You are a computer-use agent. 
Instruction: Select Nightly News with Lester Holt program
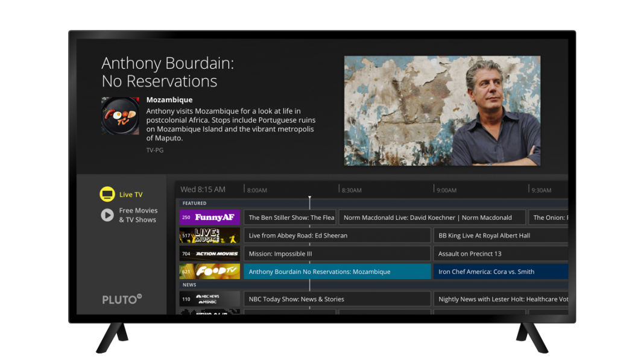pyautogui.click(x=500, y=299)
